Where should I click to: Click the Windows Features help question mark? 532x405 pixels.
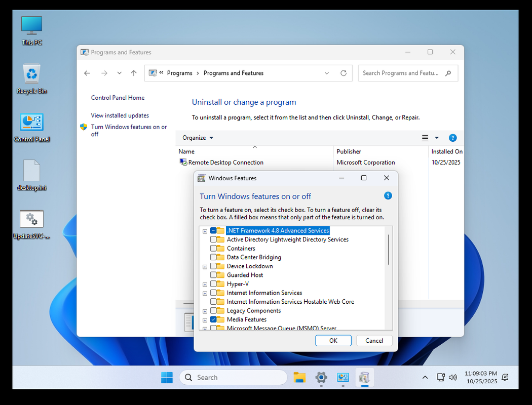pyautogui.click(x=388, y=195)
